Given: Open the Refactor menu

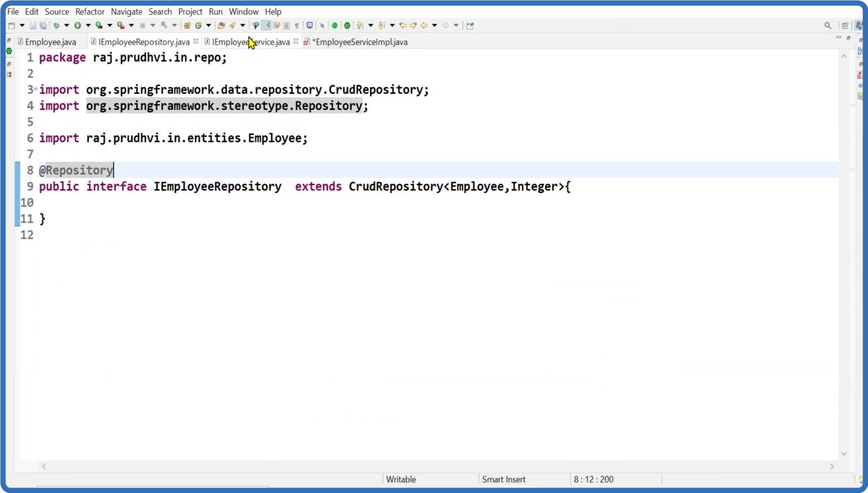Looking at the screenshot, I should (x=90, y=11).
